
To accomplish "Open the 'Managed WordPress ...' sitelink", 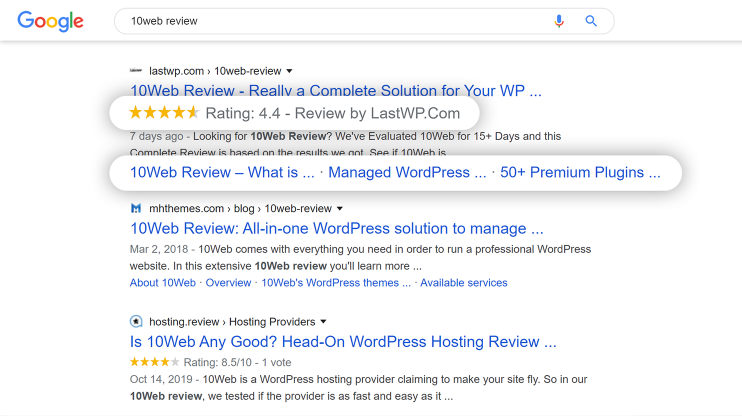I will click(x=407, y=172).
